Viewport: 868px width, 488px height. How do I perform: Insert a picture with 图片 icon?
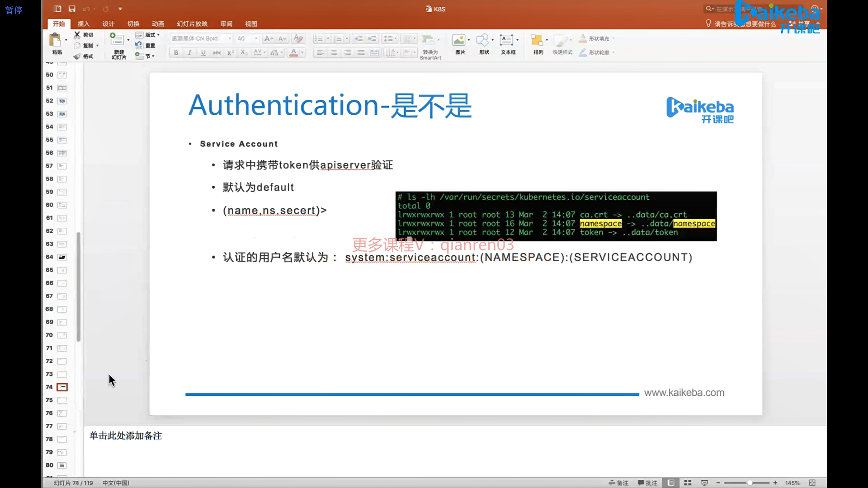point(459,40)
